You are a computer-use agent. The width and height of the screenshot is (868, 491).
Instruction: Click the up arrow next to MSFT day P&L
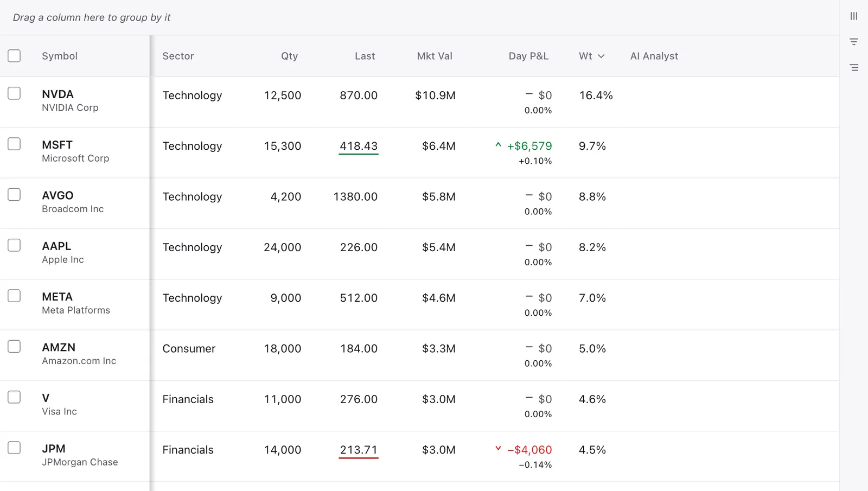tap(498, 145)
